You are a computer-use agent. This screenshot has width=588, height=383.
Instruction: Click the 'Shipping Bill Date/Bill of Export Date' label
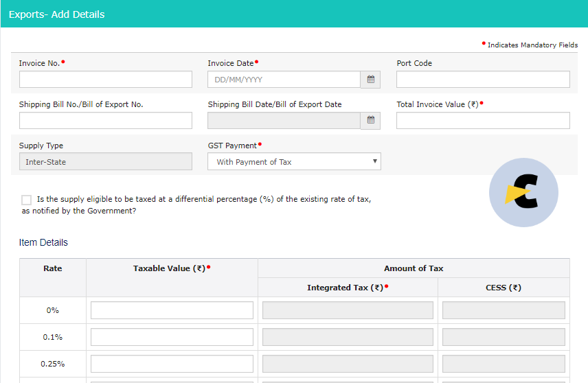275,104
